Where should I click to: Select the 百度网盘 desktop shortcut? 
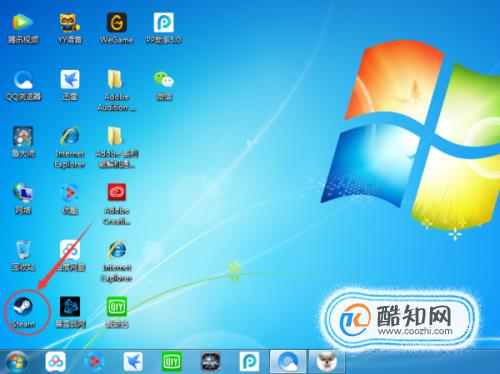pyautogui.click(x=70, y=256)
